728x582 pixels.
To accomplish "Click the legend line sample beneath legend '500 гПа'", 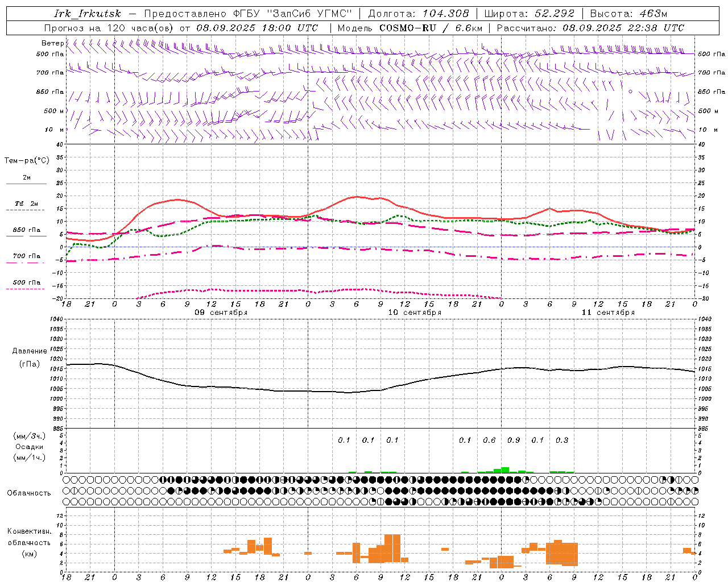I will click(x=25, y=289).
